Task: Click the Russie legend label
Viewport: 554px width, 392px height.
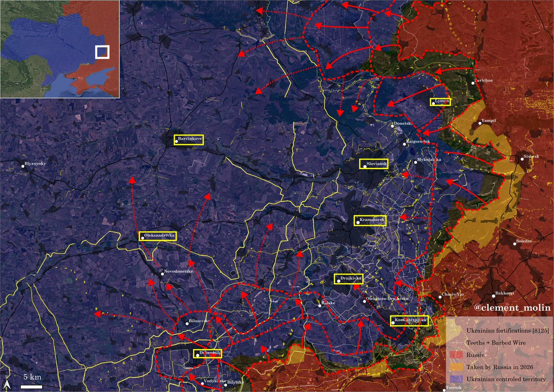Action: (x=475, y=355)
